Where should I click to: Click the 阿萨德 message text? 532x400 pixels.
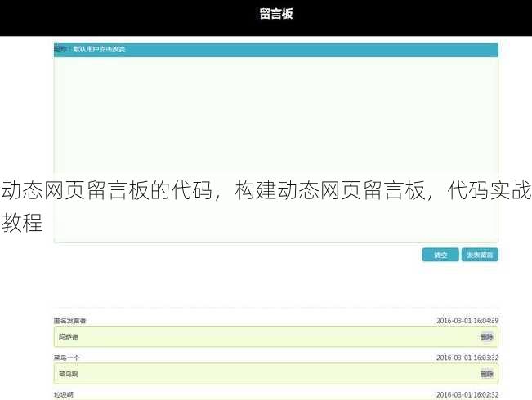tap(69, 337)
